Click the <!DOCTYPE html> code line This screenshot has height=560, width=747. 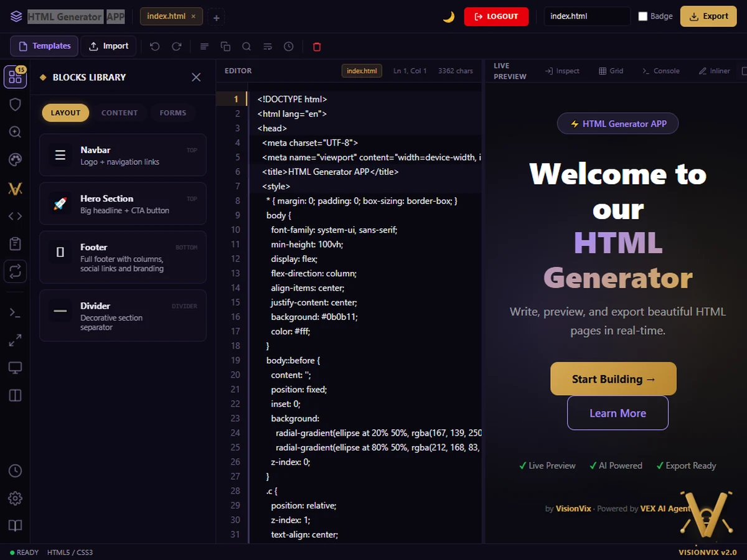[x=292, y=99]
